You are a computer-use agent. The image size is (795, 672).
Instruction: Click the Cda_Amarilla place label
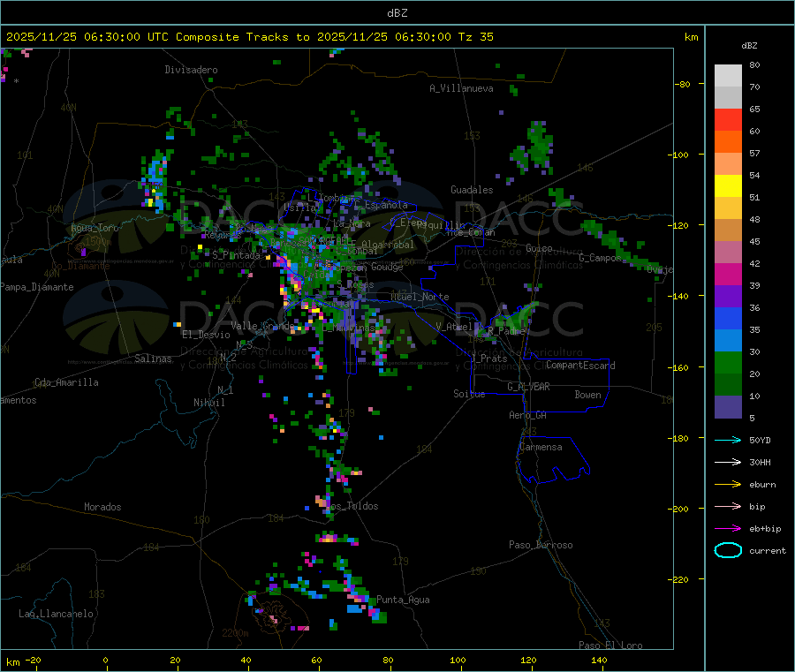click(x=66, y=382)
